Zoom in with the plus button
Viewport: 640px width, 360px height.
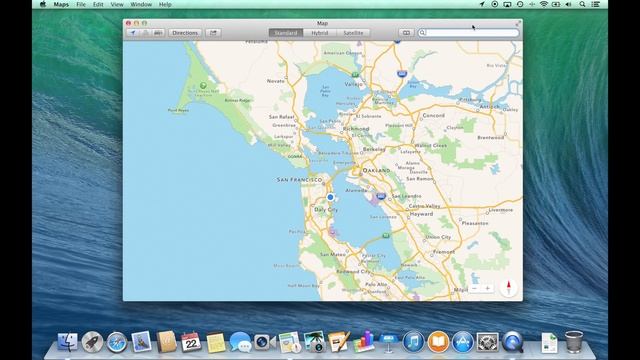[487, 289]
